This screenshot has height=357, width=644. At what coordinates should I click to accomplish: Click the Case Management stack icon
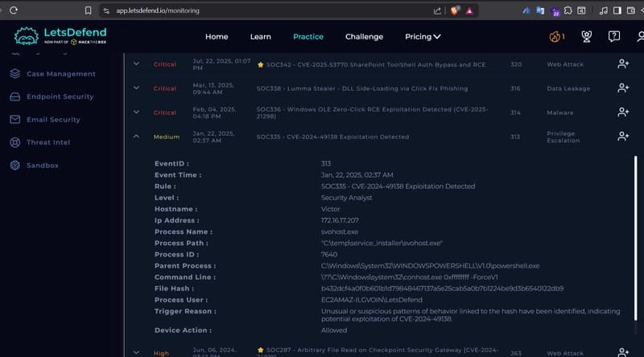[15, 73]
